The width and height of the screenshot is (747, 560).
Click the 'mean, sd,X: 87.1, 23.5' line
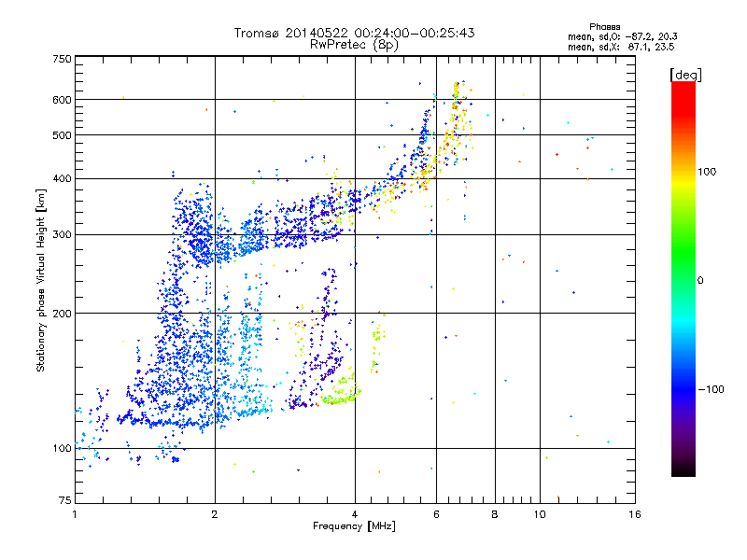tap(621, 47)
